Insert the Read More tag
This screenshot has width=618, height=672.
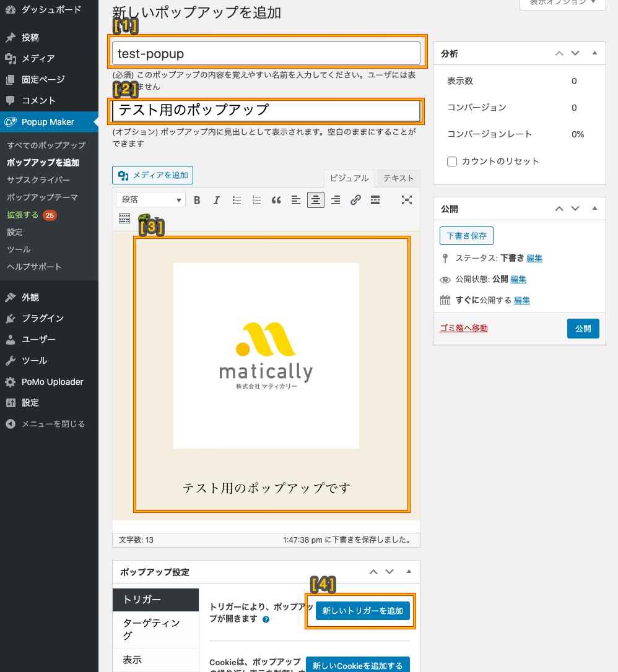pos(375,200)
